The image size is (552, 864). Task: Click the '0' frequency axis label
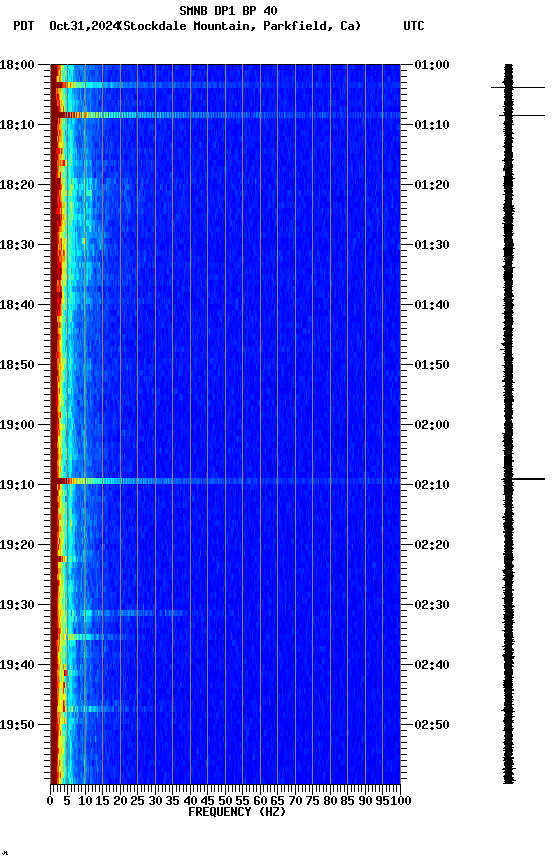point(51,801)
